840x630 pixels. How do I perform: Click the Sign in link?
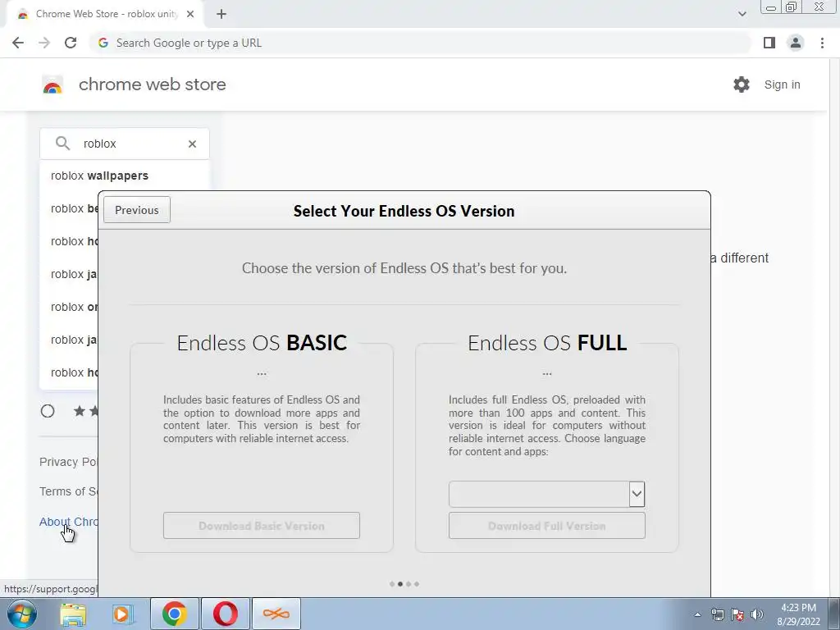point(782,84)
